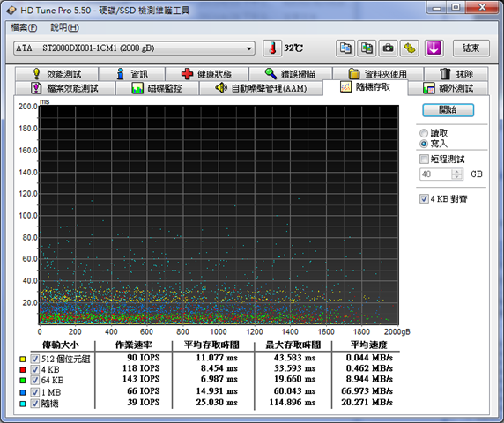
Task: Click the 結束 exit button
Action: point(471,48)
